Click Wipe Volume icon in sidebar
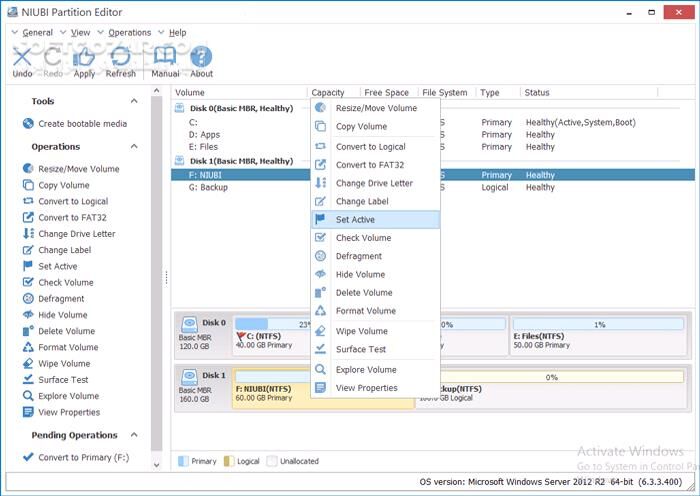 coord(28,363)
